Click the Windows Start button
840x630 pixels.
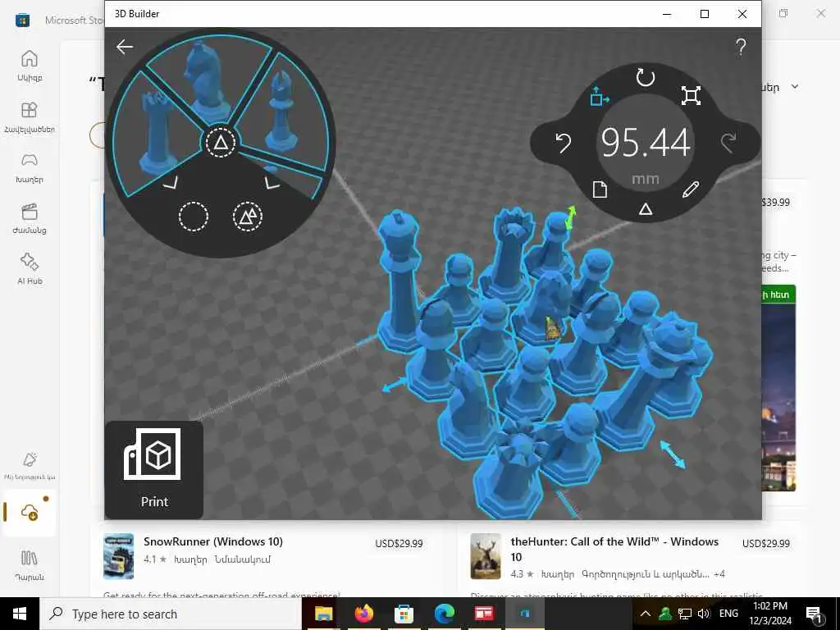[x=20, y=614]
